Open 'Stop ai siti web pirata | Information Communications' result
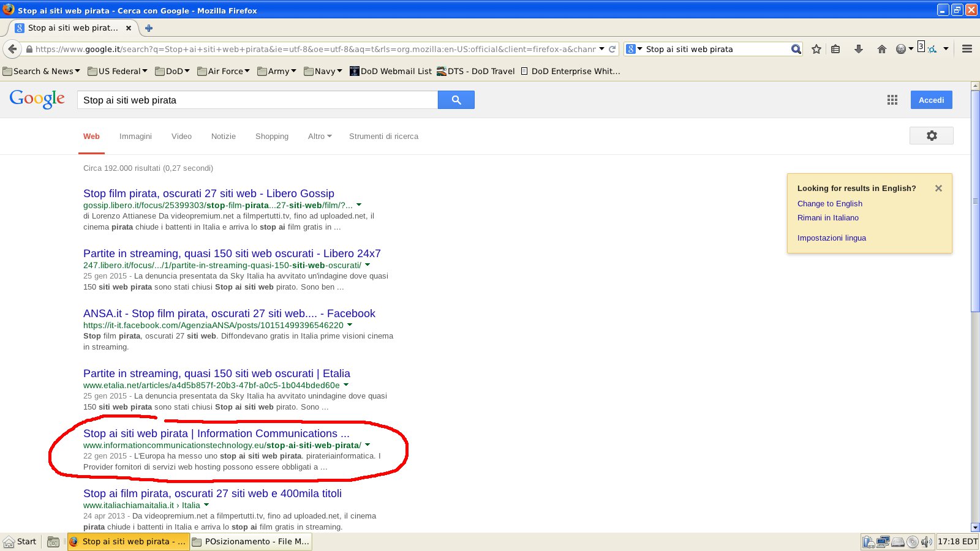980x551 pixels. [216, 433]
